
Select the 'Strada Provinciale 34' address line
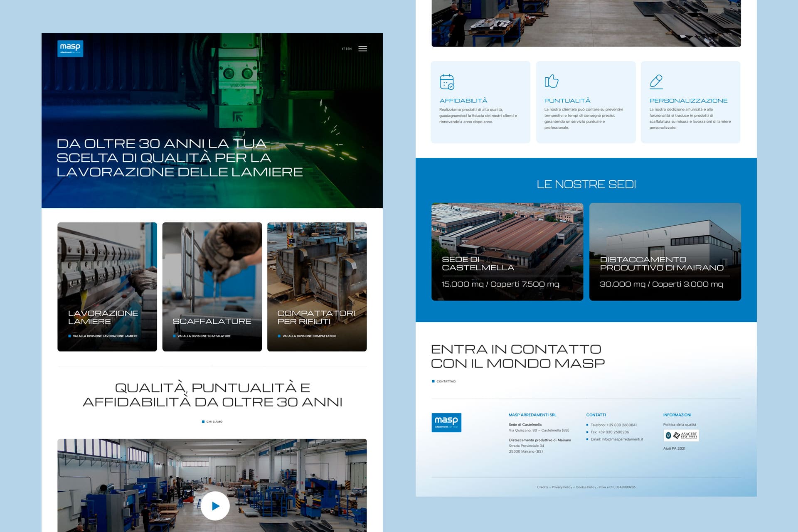[x=527, y=446]
